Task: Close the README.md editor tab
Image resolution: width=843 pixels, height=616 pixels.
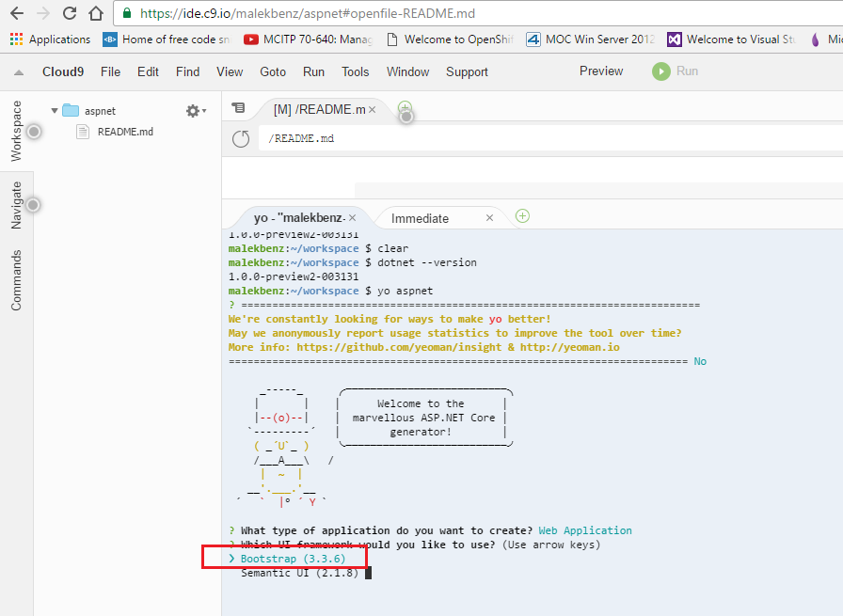Action: pos(372,110)
